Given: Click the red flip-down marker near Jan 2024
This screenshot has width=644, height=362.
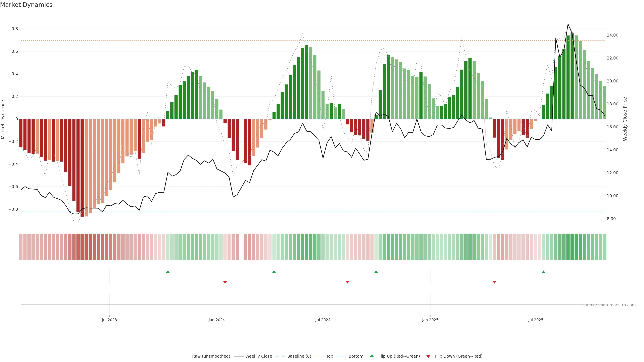Looking at the screenshot, I should [225, 282].
